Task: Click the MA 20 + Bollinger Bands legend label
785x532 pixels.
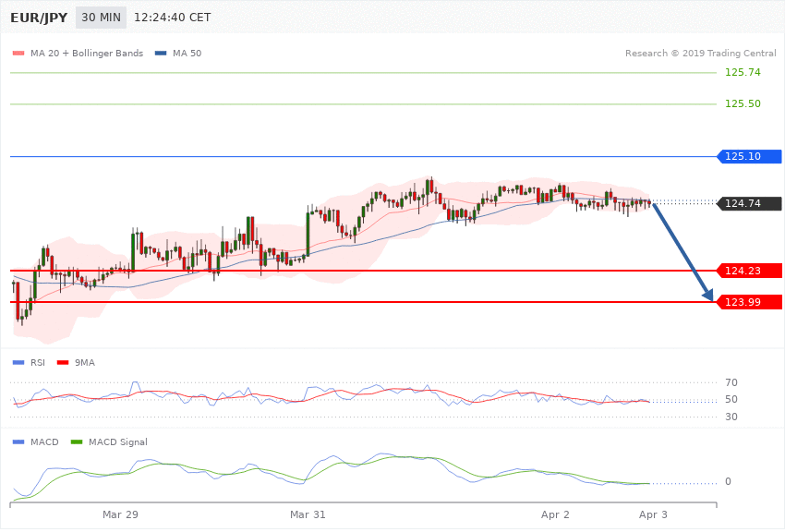Action: click(87, 53)
